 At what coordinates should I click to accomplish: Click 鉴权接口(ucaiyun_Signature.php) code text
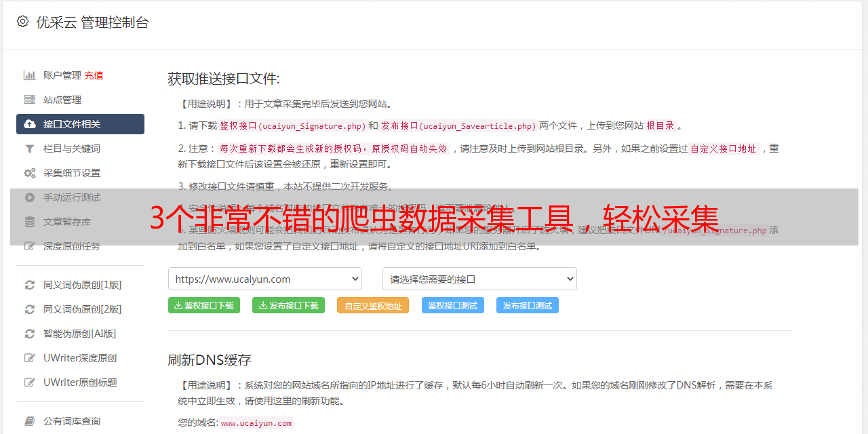point(292,125)
